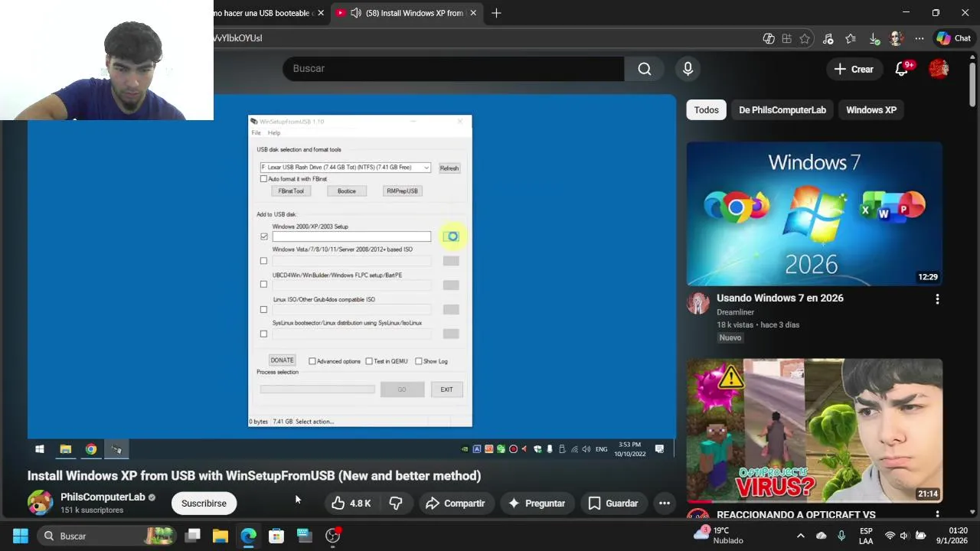980x551 pixels.
Task: Subscribe with the Suscribirse button
Action: [x=204, y=504]
